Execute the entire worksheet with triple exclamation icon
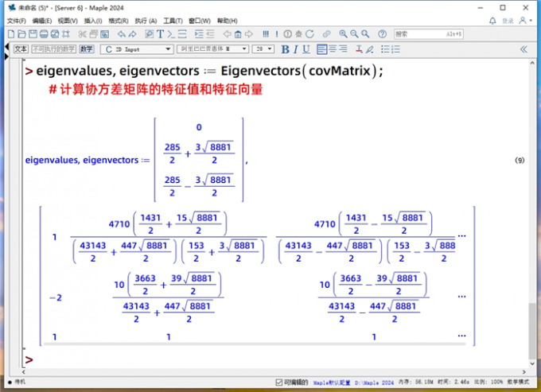The height and width of the screenshot is (392, 541). pyautogui.click(x=265, y=33)
